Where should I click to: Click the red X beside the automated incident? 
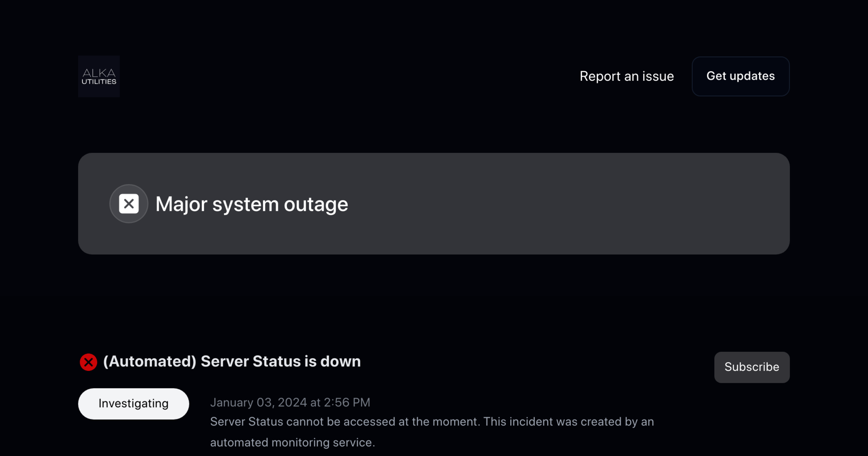[x=88, y=362]
